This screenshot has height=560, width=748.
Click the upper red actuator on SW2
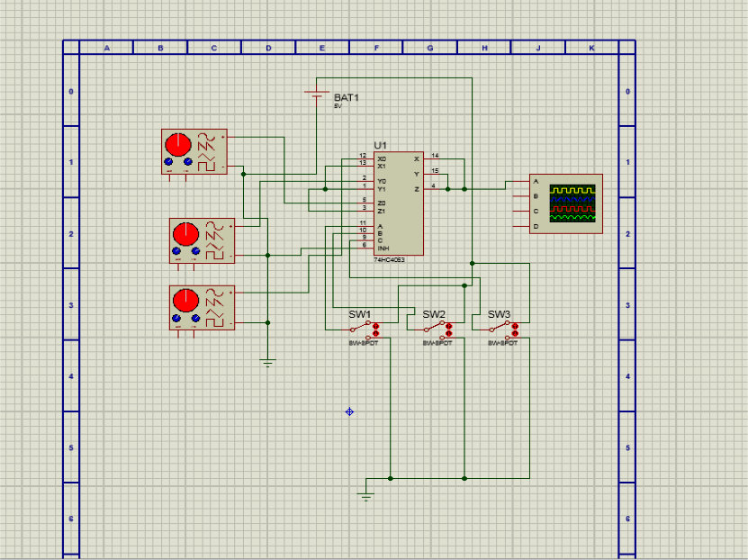[449, 326]
